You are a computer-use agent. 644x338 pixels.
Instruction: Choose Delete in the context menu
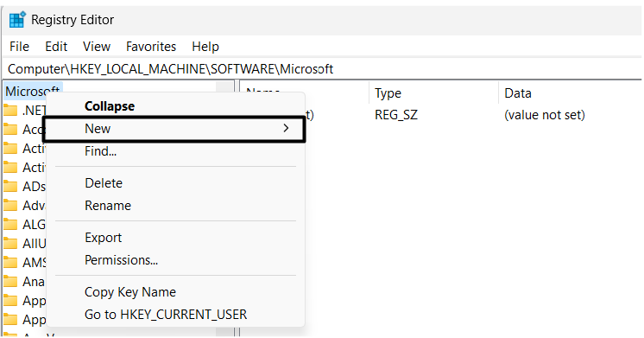click(104, 183)
